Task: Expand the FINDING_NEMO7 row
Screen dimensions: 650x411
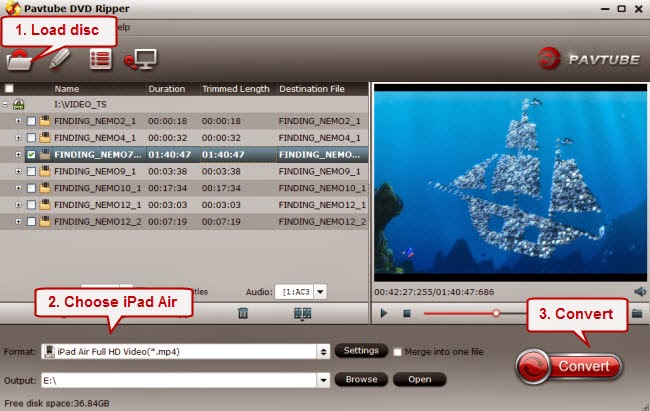Action: (x=18, y=154)
